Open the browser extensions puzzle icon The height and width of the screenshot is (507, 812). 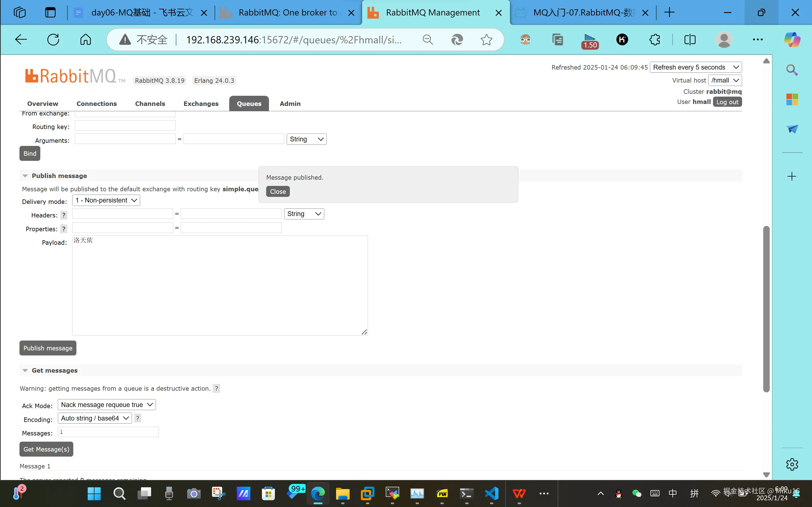pos(654,40)
